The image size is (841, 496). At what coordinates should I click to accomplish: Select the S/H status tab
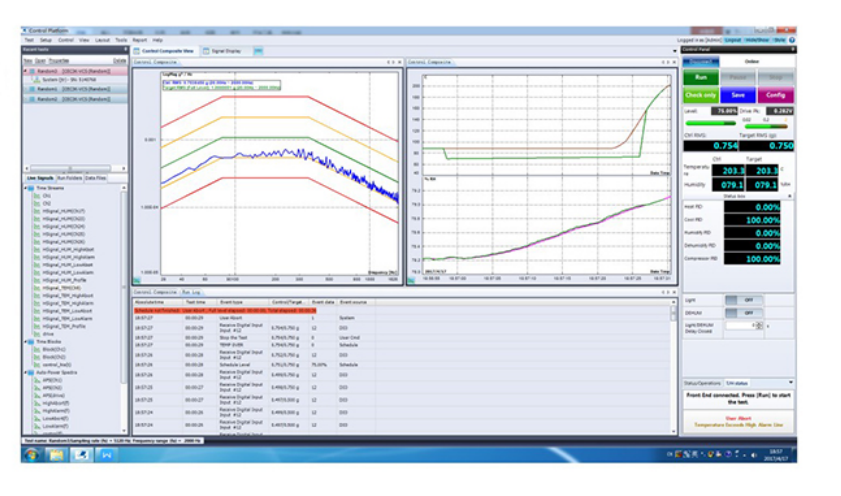pos(736,383)
